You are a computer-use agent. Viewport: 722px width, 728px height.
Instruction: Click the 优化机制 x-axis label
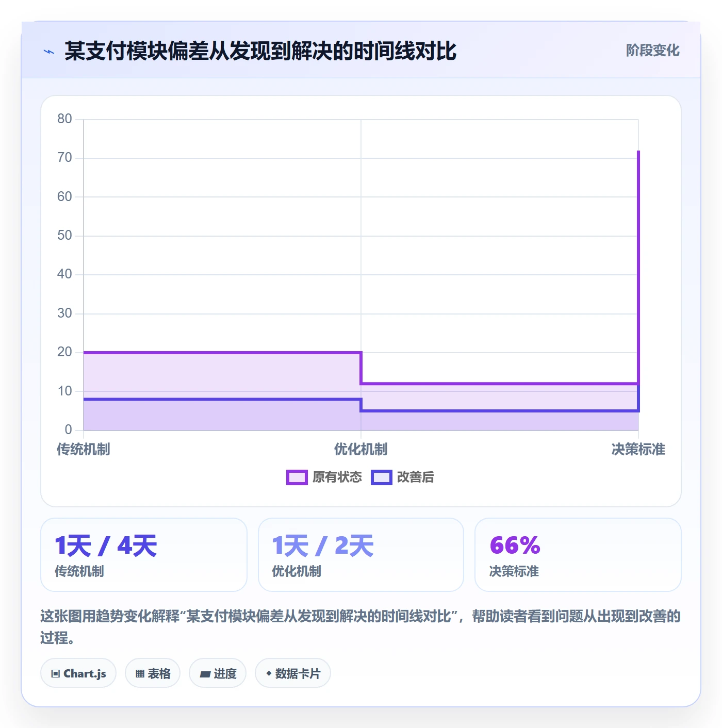pos(361,450)
